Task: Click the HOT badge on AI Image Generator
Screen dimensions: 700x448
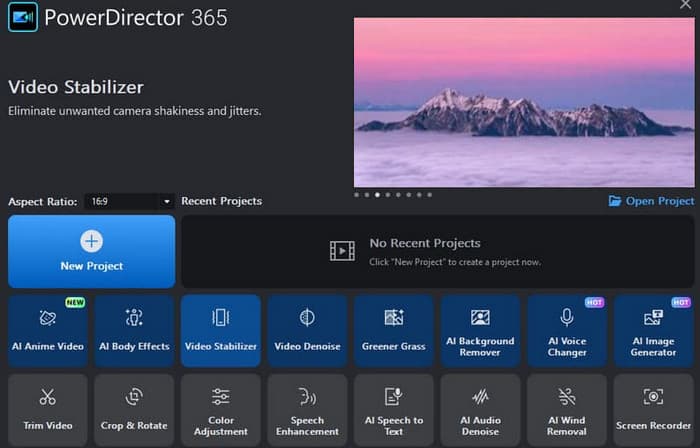Action: pyautogui.click(x=681, y=303)
